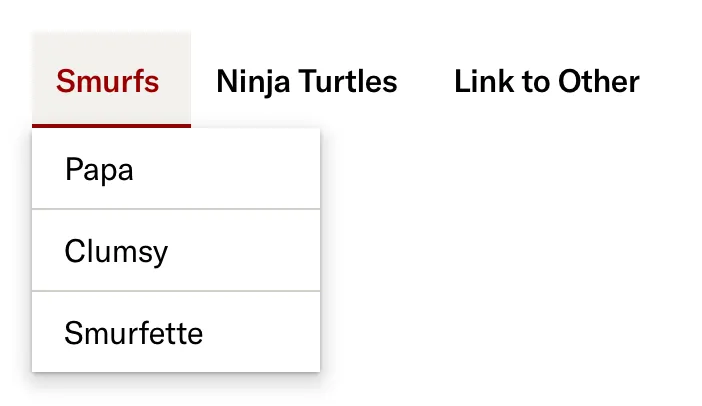Click the Link to Other navigation link
The image size is (702, 406).
tap(546, 81)
